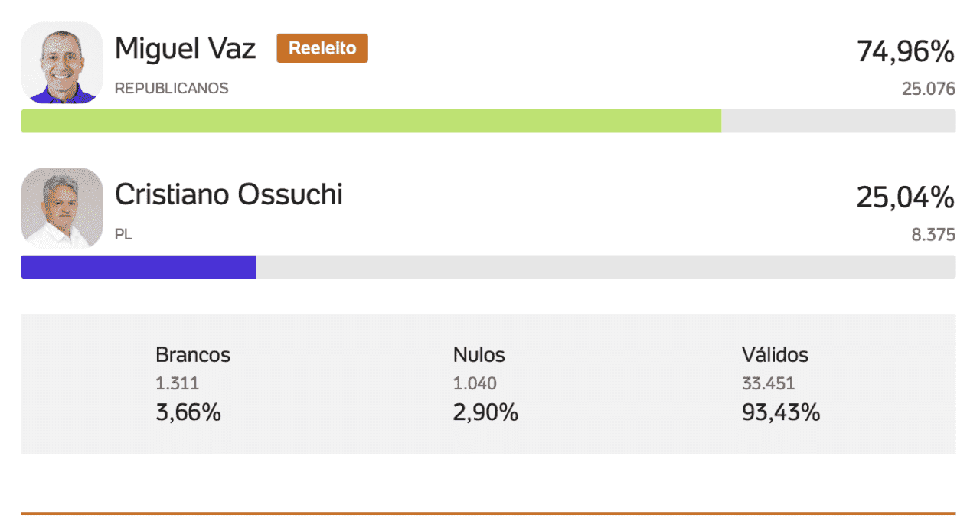Select the Válidos statistic heading

[775, 355]
